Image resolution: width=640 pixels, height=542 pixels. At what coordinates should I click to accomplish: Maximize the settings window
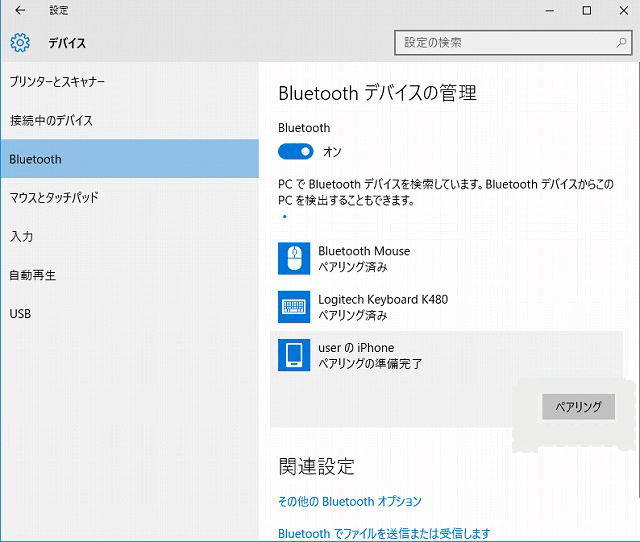pyautogui.click(x=586, y=11)
